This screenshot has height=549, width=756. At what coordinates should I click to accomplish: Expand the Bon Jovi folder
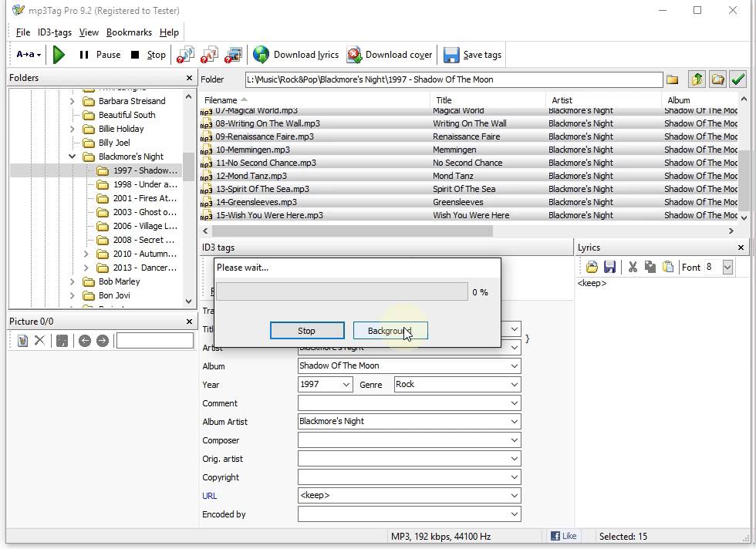point(72,295)
